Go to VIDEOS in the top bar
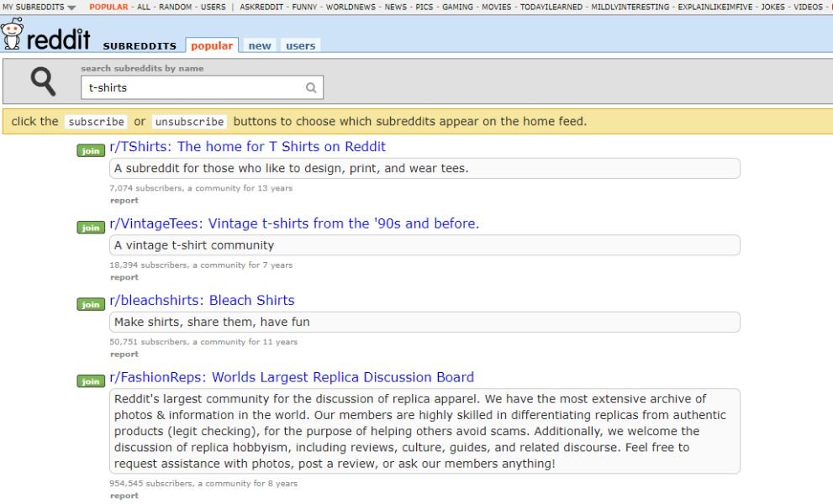The width and height of the screenshot is (833, 504). point(808,7)
